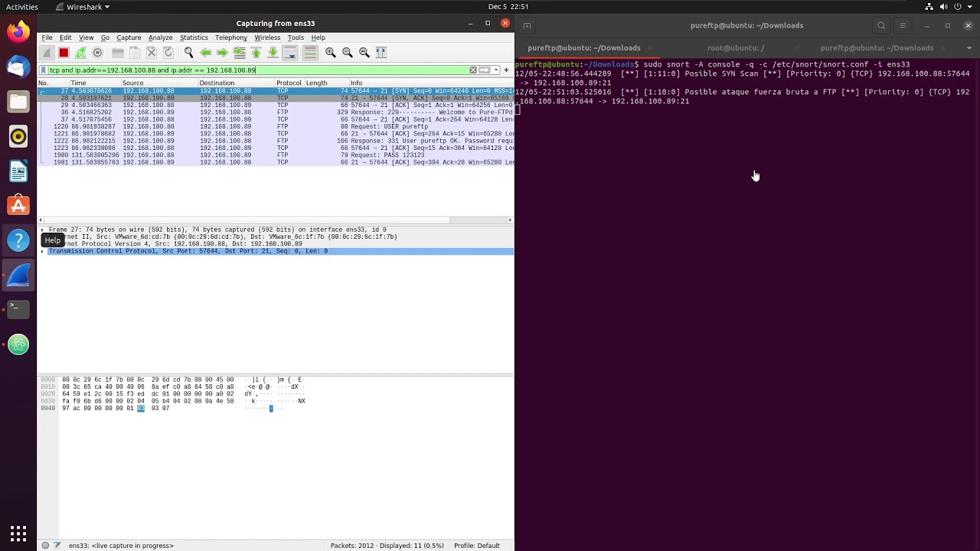Sort packets by Destination column

[x=236, y=83]
